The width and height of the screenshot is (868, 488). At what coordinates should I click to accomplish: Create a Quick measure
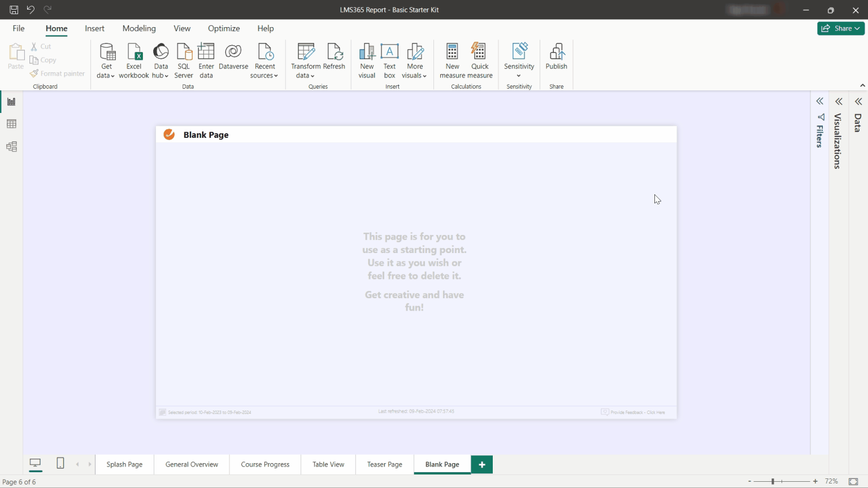480,60
